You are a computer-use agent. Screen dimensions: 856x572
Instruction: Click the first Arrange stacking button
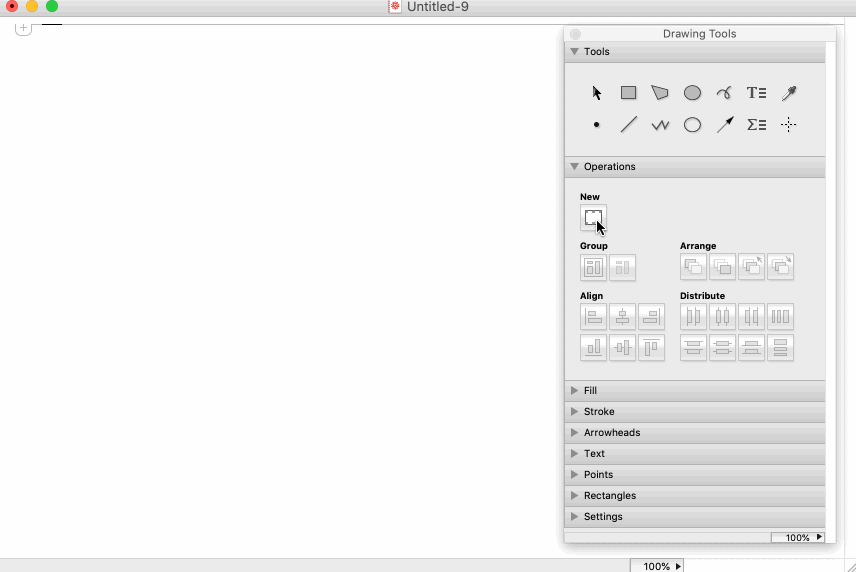pyautogui.click(x=693, y=267)
